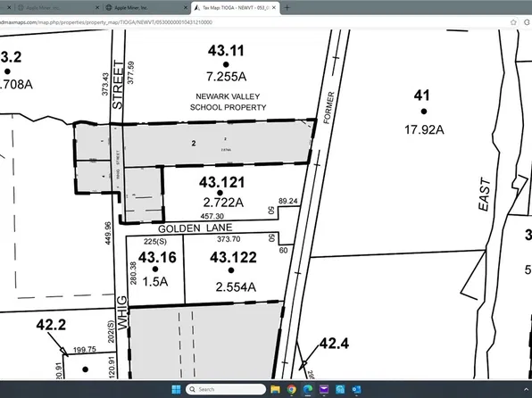The height and width of the screenshot is (398, 532).
Task: Click the center dot of parcel 43.16
Action: (155, 269)
